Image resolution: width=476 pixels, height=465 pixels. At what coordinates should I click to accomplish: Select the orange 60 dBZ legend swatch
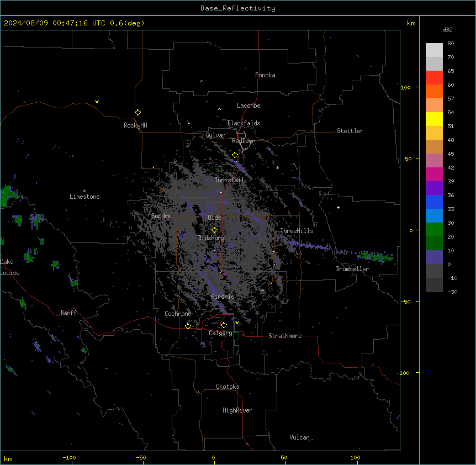(434, 91)
